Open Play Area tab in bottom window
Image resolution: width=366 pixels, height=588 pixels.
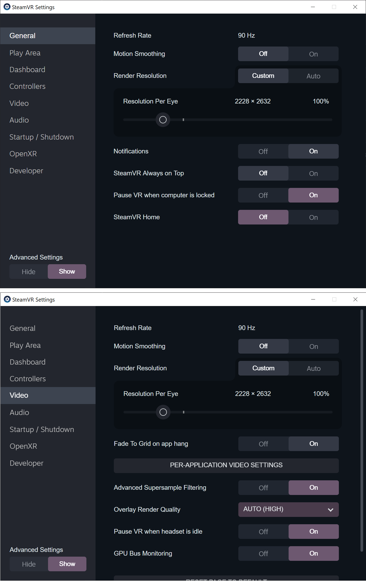click(48, 345)
